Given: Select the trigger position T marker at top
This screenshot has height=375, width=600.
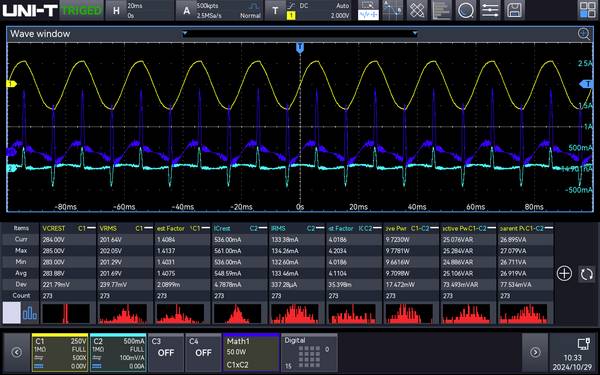Looking at the screenshot, I should (300, 47).
